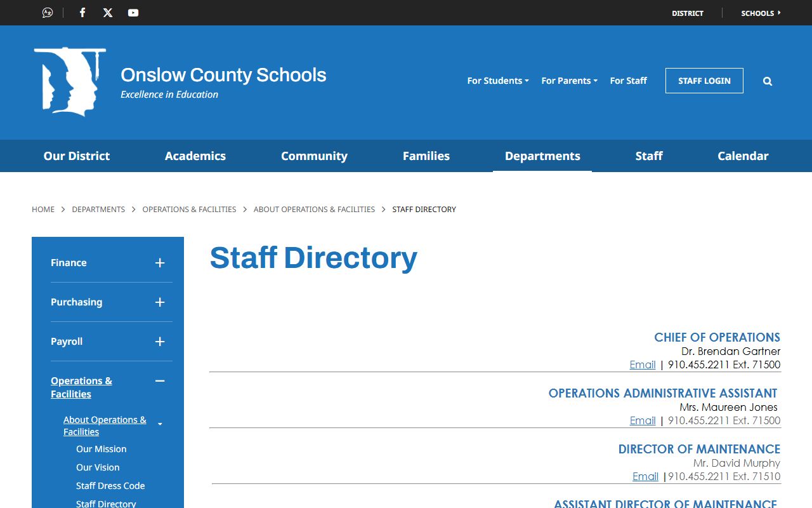Email Mr. David Murphy
This screenshot has width=812, height=508.
(x=645, y=476)
